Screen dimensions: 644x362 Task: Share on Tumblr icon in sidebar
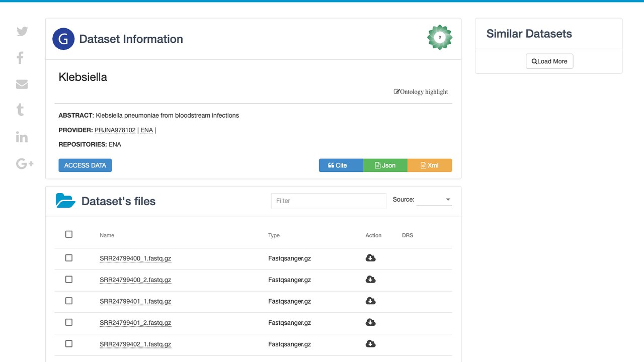coord(20,110)
